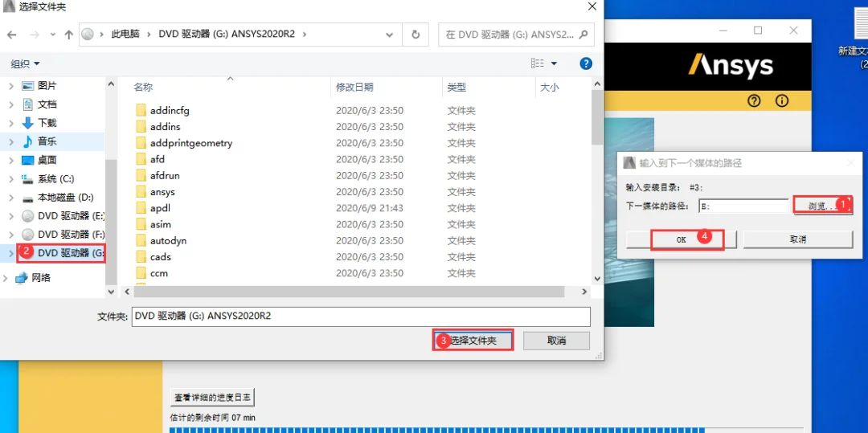868x433 pixels.
Task: Select the asim folder
Action: (x=160, y=224)
